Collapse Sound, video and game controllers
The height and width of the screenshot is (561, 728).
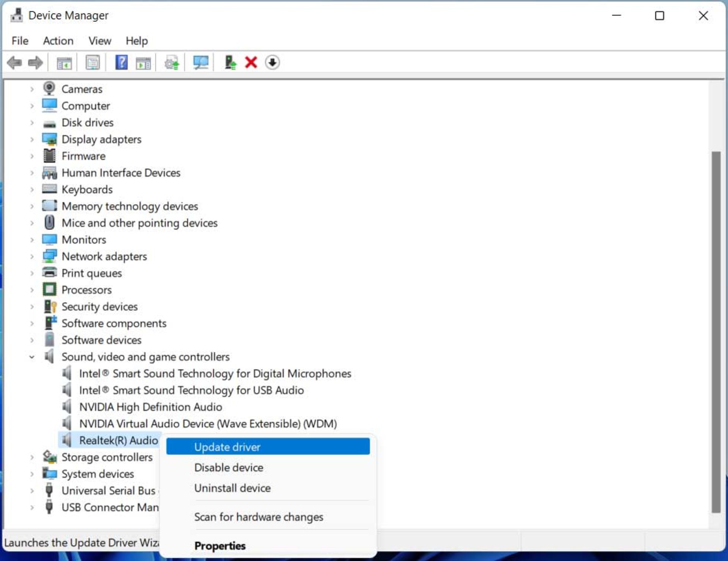click(32, 357)
